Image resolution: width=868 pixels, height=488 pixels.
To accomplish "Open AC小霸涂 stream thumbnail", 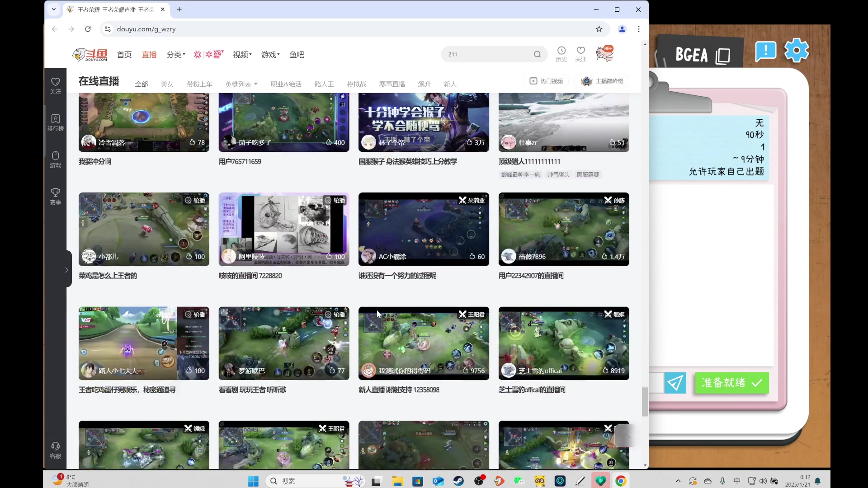I will click(424, 229).
